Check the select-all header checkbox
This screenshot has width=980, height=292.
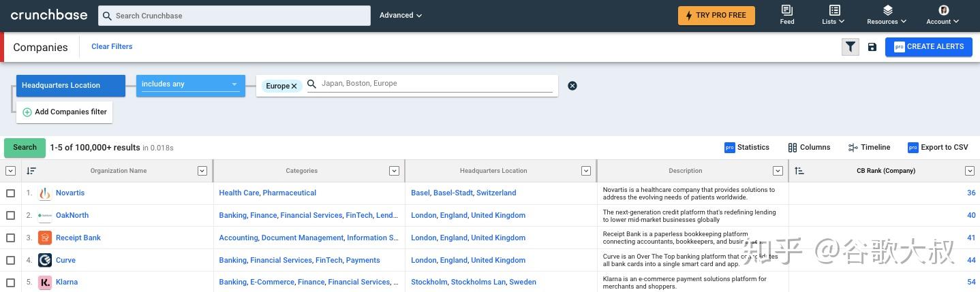[x=10, y=171]
